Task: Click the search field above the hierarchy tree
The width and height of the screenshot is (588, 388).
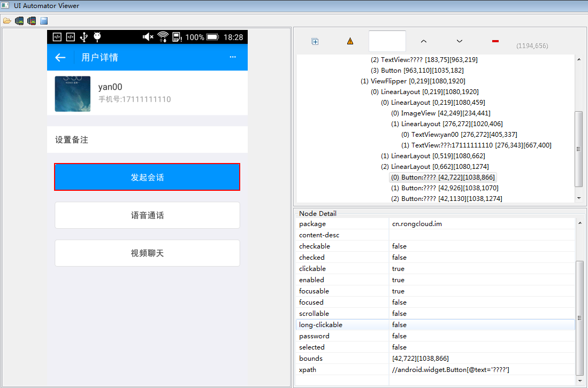Action: [x=387, y=41]
